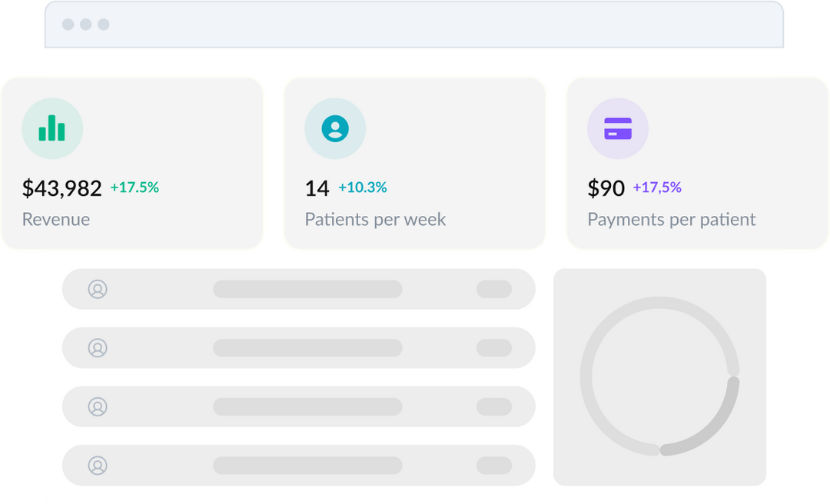Click the small pill in second list row
The width and height of the screenshot is (830, 504).
(x=494, y=348)
